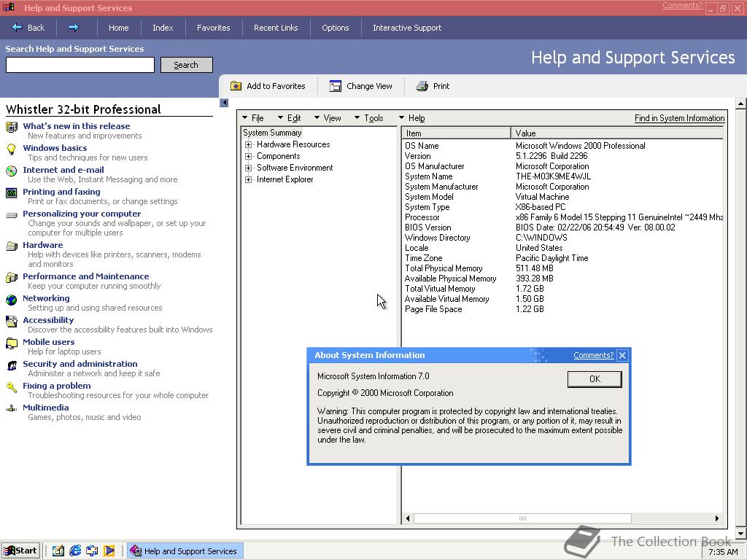Click the Value column header
747x560 pixels.
pyautogui.click(x=616, y=133)
